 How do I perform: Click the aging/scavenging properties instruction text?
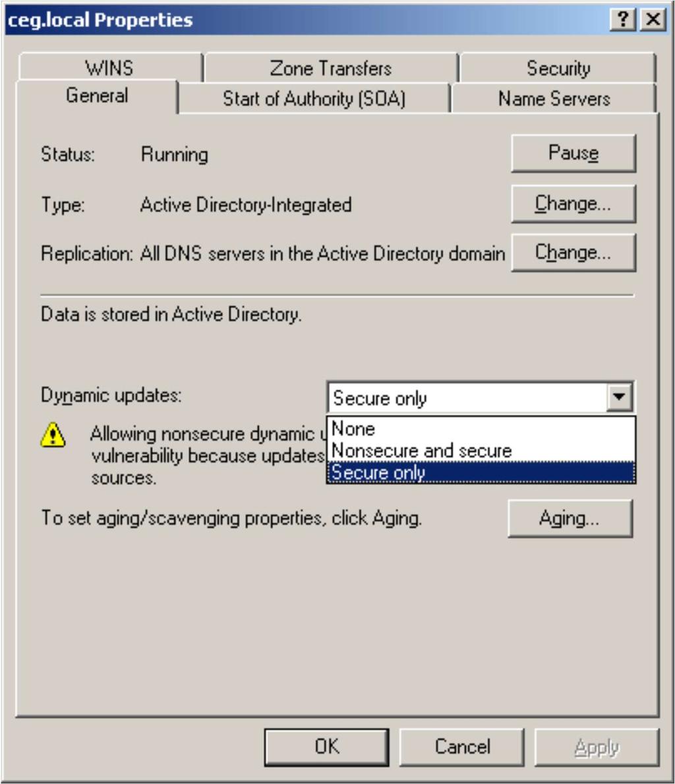231,518
